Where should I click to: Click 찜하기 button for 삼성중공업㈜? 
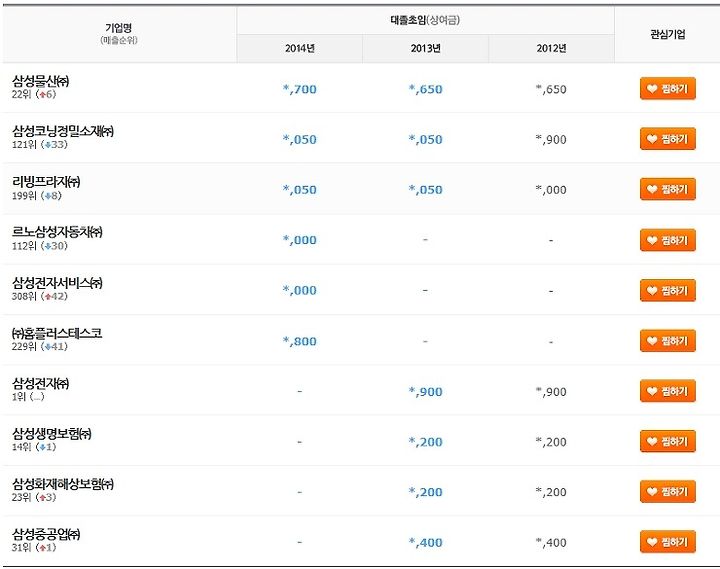point(668,542)
